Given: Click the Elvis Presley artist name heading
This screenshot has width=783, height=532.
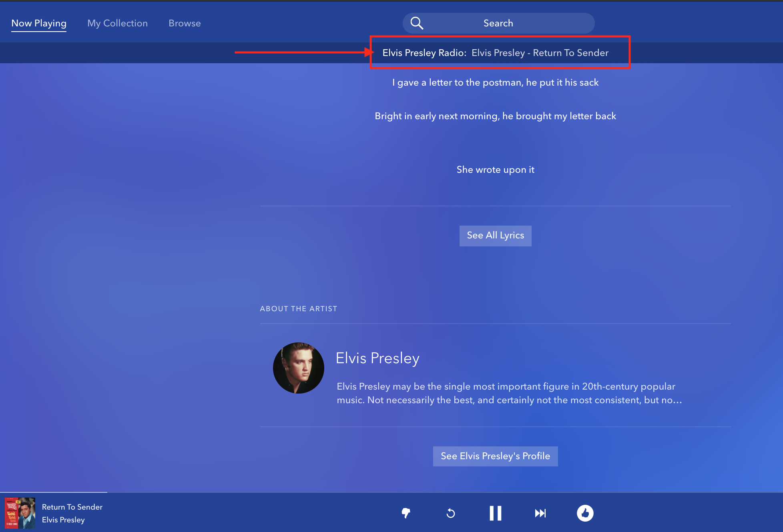Looking at the screenshot, I should pos(377,358).
